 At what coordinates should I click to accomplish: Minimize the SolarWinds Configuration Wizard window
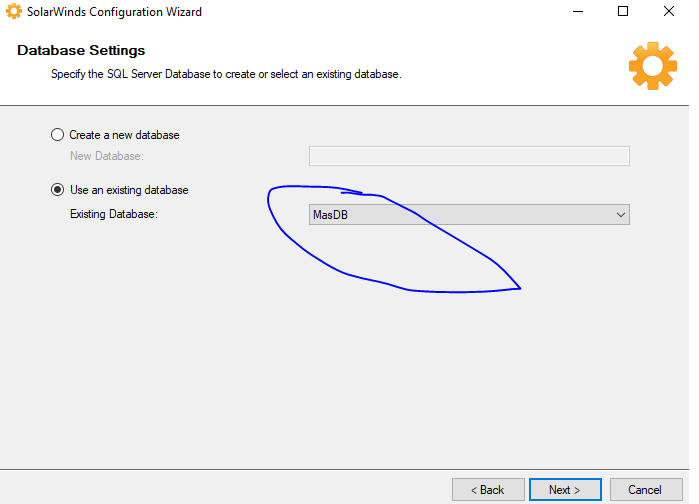click(578, 11)
